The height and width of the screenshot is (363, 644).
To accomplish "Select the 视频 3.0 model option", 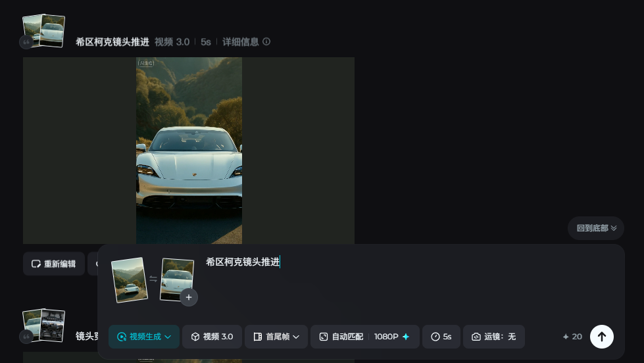I will coord(212,337).
